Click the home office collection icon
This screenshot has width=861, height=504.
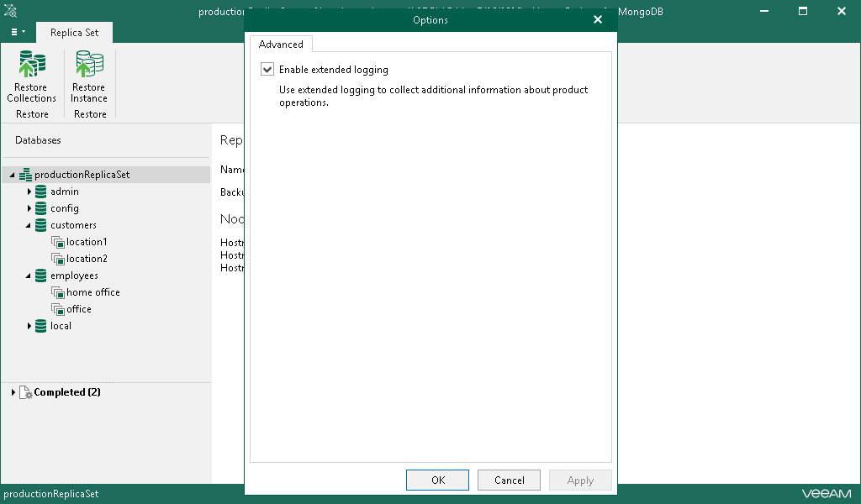click(58, 292)
